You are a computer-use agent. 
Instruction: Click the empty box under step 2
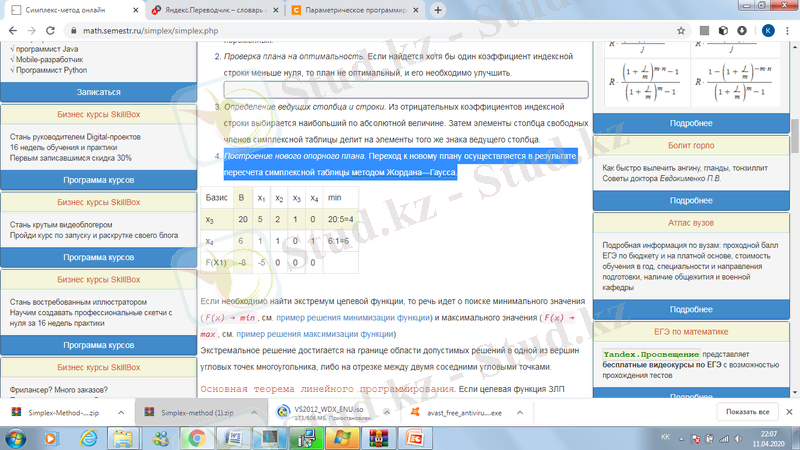point(406,90)
